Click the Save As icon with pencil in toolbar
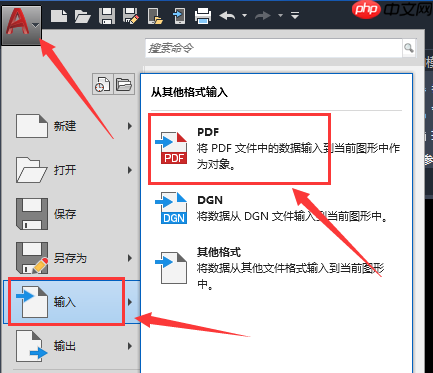 click(131, 16)
